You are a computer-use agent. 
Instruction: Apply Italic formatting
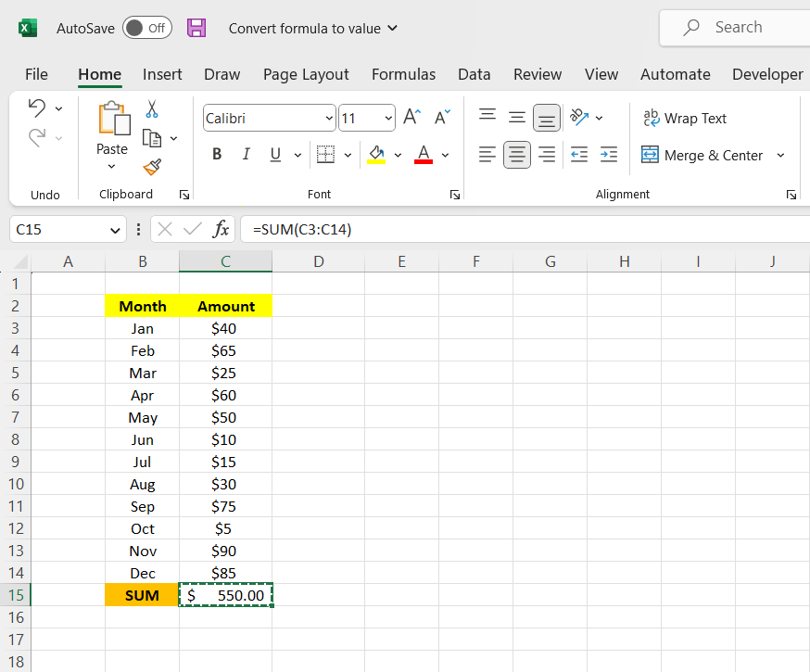246,155
